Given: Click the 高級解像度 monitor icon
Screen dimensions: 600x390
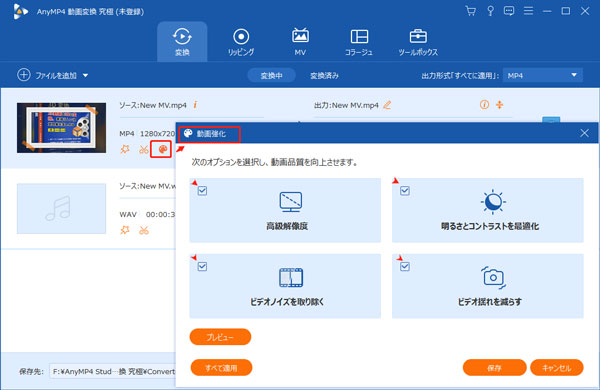Looking at the screenshot, I should 291,202.
